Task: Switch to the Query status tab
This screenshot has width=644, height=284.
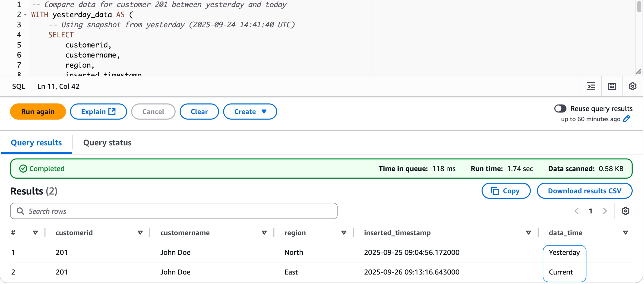Action: click(x=107, y=142)
